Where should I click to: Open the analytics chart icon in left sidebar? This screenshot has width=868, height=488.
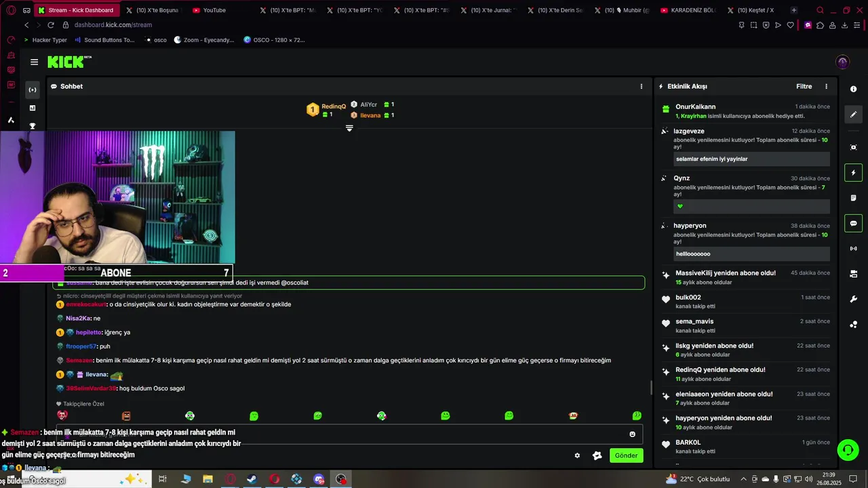[32, 108]
